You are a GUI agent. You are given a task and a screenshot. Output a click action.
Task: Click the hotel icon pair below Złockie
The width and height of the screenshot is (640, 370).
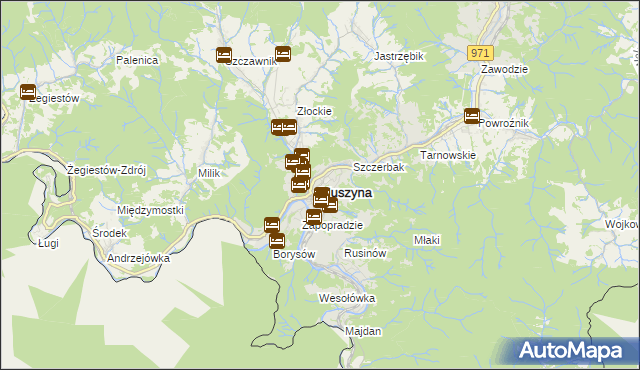coord(284,127)
